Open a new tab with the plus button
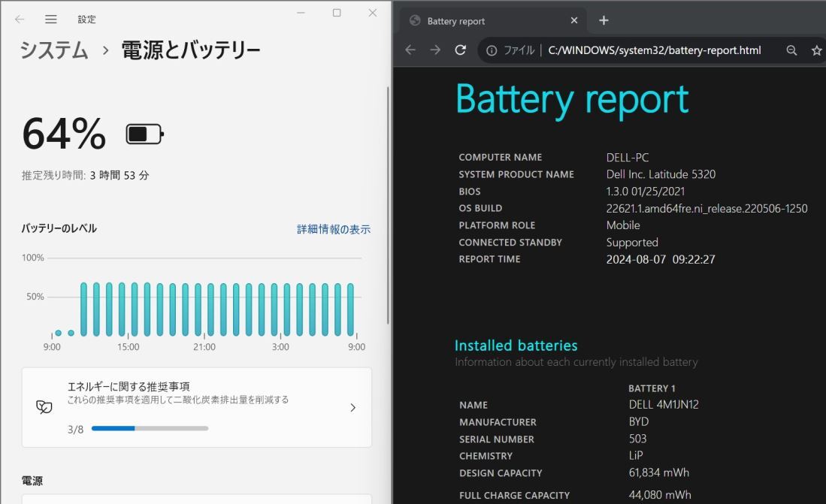Screen dimensions: 826x504 (604, 20)
